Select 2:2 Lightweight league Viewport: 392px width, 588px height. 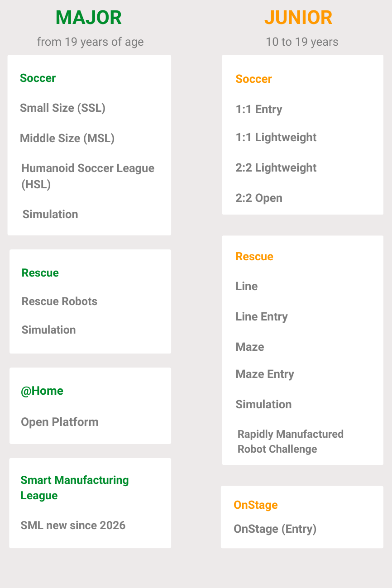(276, 168)
